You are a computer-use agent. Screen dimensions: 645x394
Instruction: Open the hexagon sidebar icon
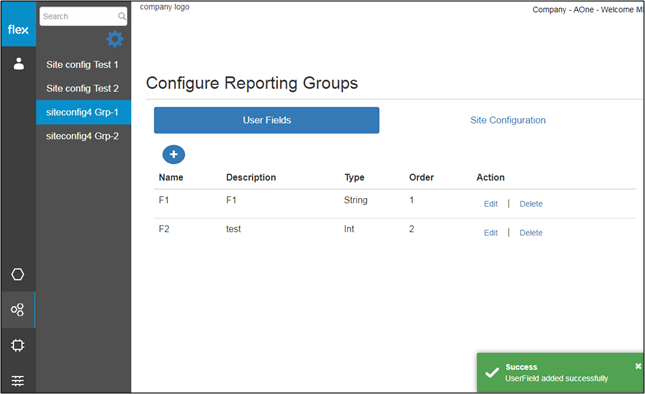pos(18,274)
